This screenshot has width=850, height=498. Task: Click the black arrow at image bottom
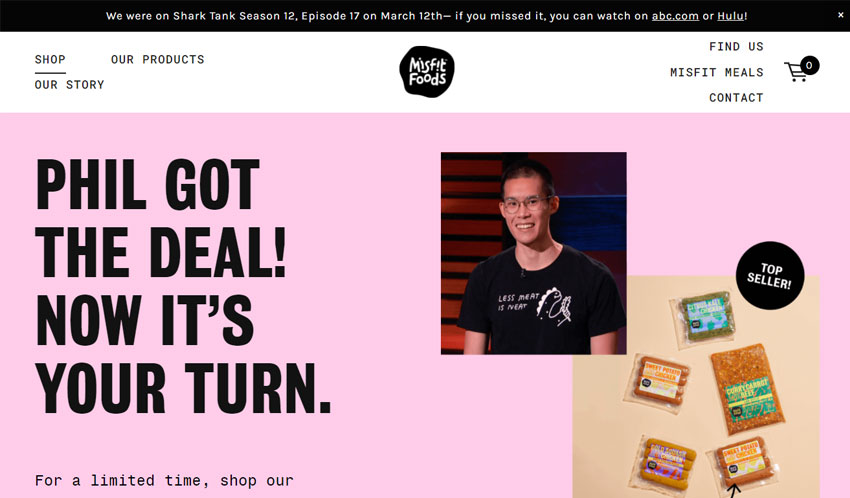click(x=733, y=491)
